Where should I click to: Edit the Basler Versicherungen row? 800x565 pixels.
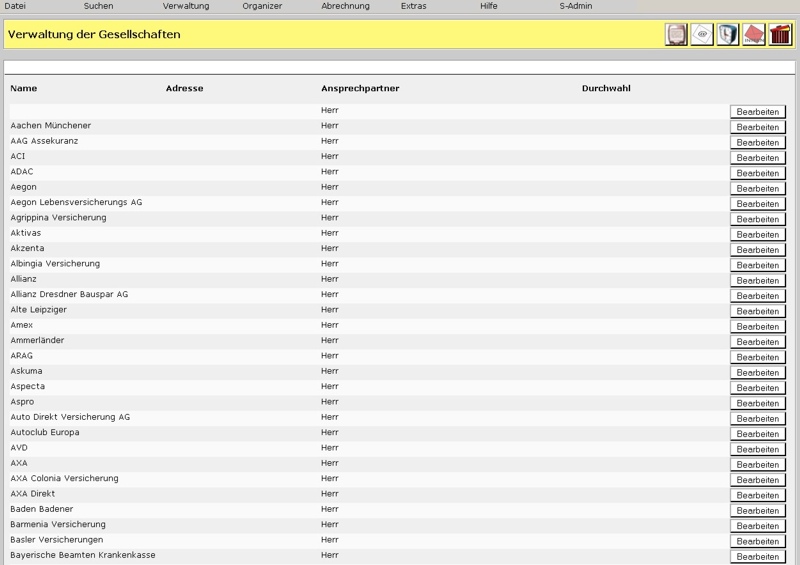click(758, 541)
